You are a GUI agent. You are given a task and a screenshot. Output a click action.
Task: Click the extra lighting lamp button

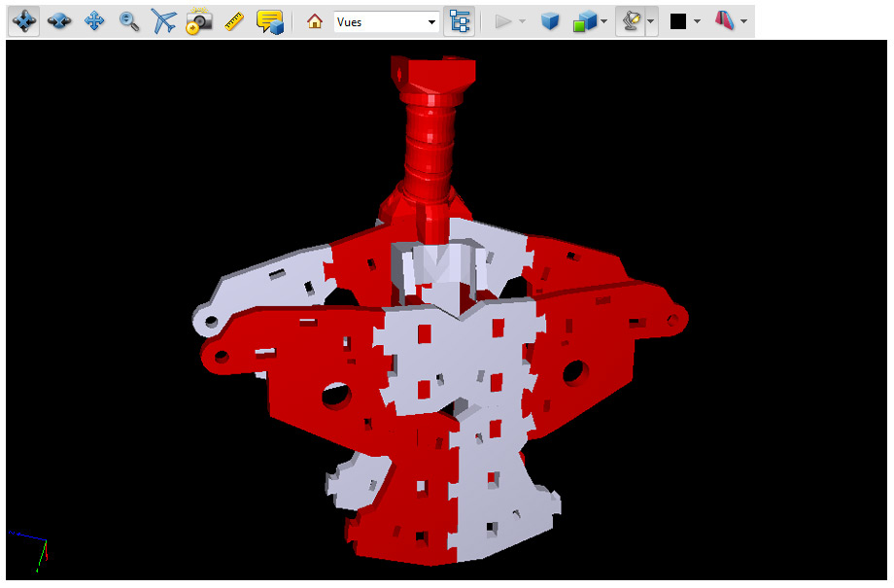click(630, 21)
